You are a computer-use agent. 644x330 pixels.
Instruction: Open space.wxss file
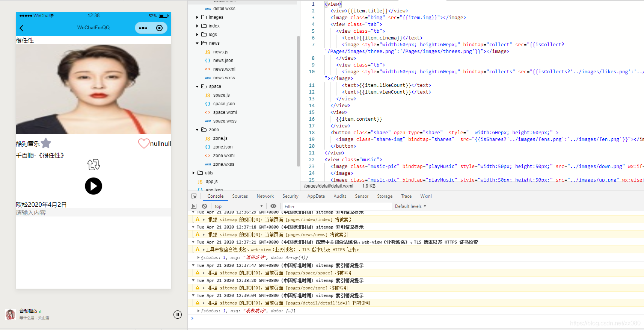tap(225, 121)
